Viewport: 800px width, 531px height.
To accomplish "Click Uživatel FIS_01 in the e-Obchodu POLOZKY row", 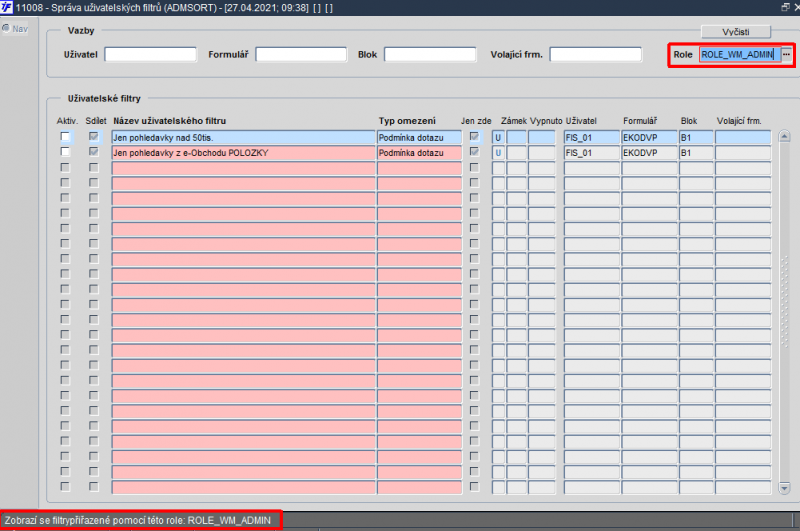I will (x=592, y=153).
